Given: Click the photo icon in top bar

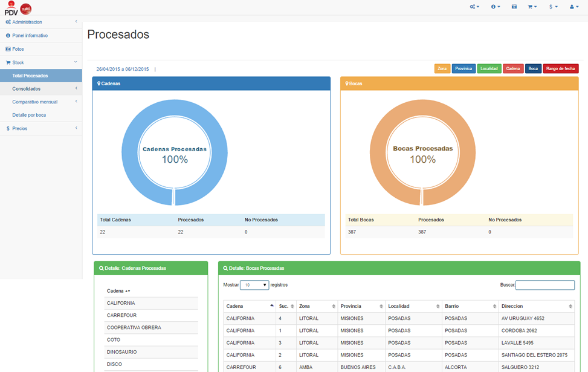Looking at the screenshot, I should (514, 7).
